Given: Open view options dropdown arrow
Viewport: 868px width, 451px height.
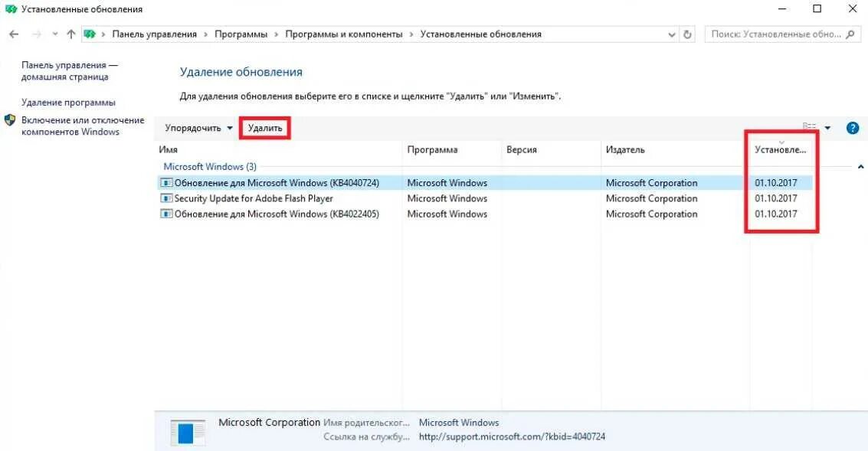Looking at the screenshot, I should (x=827, y=128).
